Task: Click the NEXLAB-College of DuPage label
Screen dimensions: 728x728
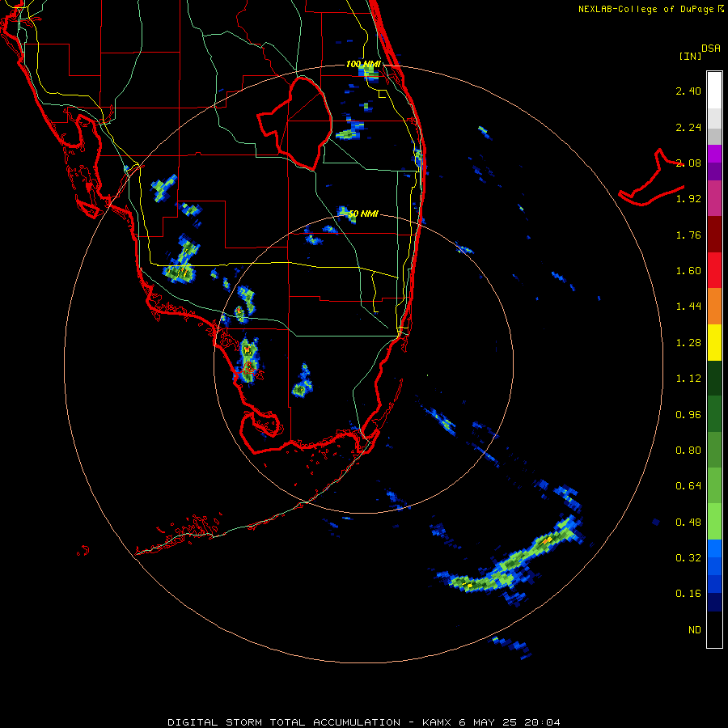Action: pyautogui.click(x=646, y=9)
